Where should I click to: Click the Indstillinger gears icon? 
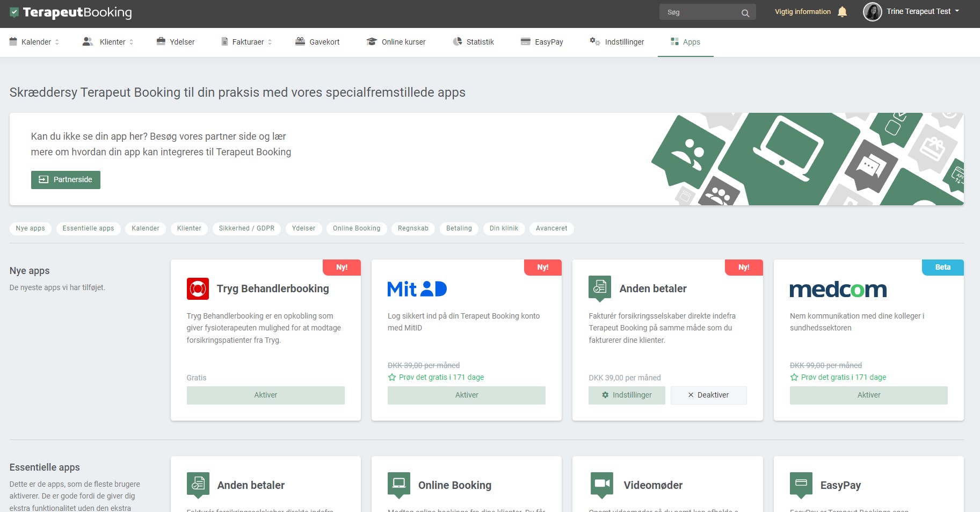[595, 41]
